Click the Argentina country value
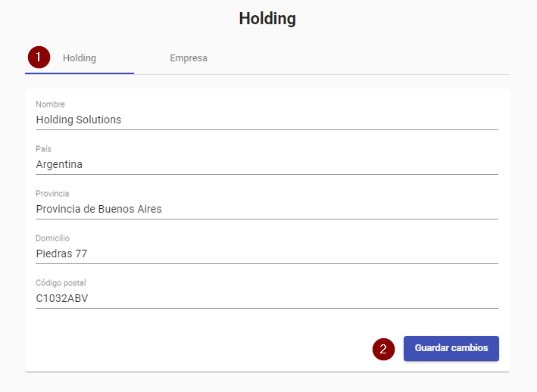Viewport: 537px width, 392px height. 59,164
